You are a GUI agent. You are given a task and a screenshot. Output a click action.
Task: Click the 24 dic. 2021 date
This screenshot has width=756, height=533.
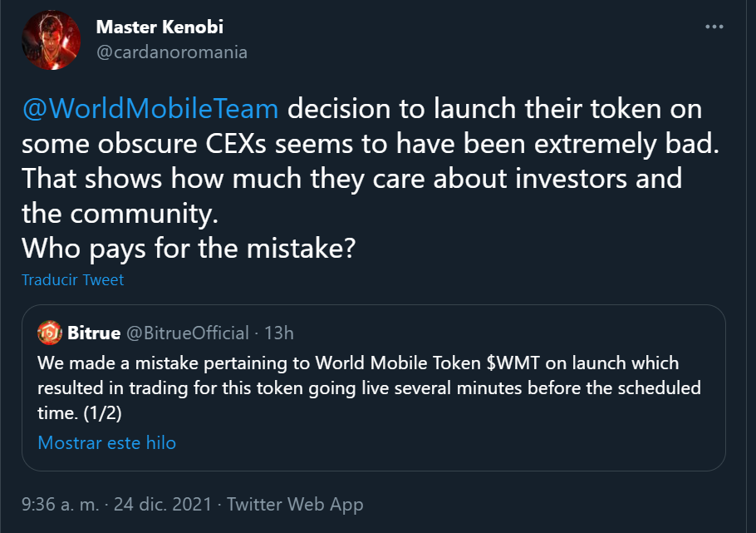coord(163,504)
